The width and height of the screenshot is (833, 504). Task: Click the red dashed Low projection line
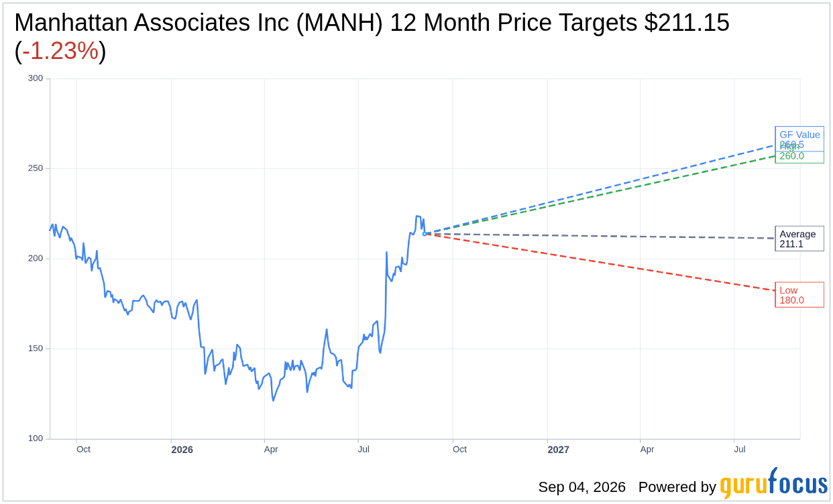coord(600,262)
